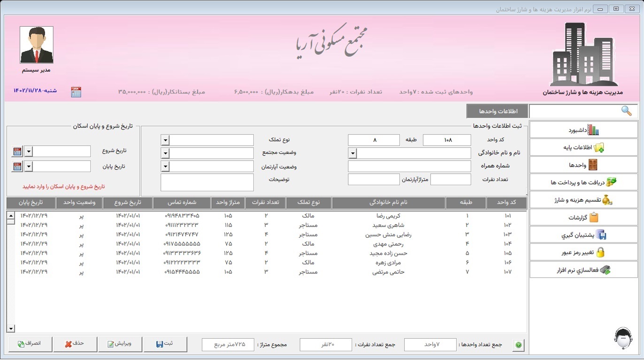Open the وضعیت آپارتمان dropdown
Viewport: 644px width, 363px height.
pos(165,166)
